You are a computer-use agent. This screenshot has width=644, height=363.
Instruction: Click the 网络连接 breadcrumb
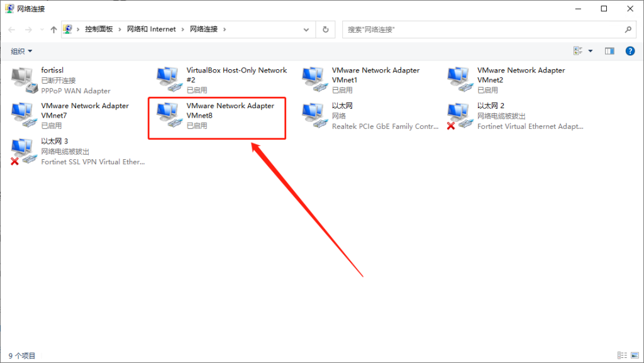(204, 29)
